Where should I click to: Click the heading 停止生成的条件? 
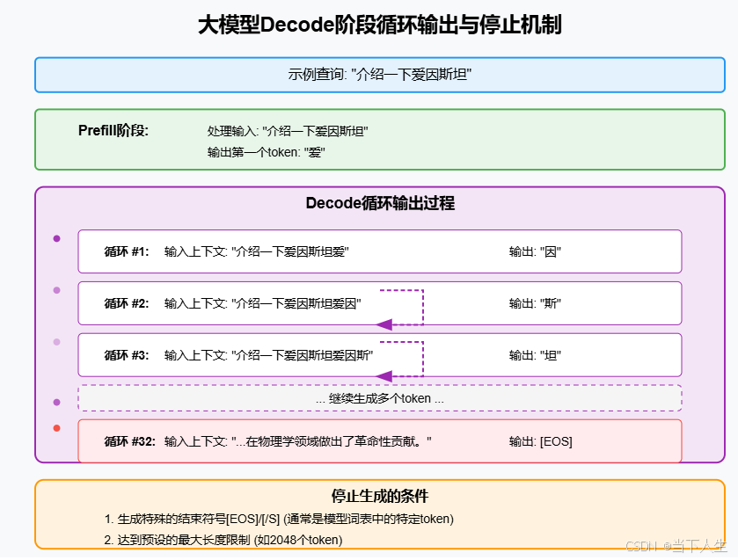tap(380, 496)
